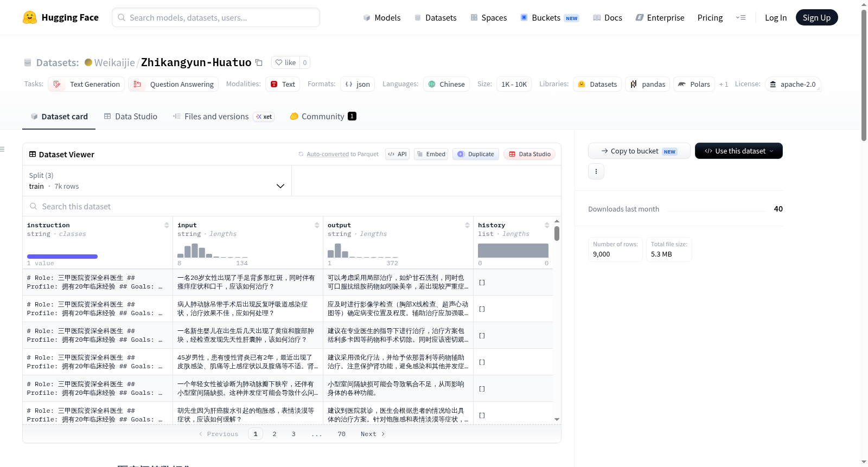This screenshot has height=467, width=868.
Task: Click the Duplicate button
Action: click(x=476, y=154)
